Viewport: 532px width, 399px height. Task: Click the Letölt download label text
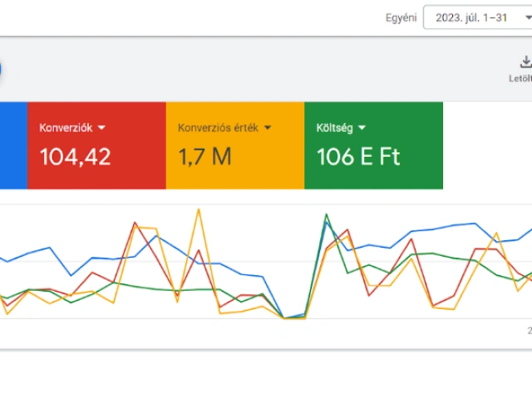[x=520, y=78]
